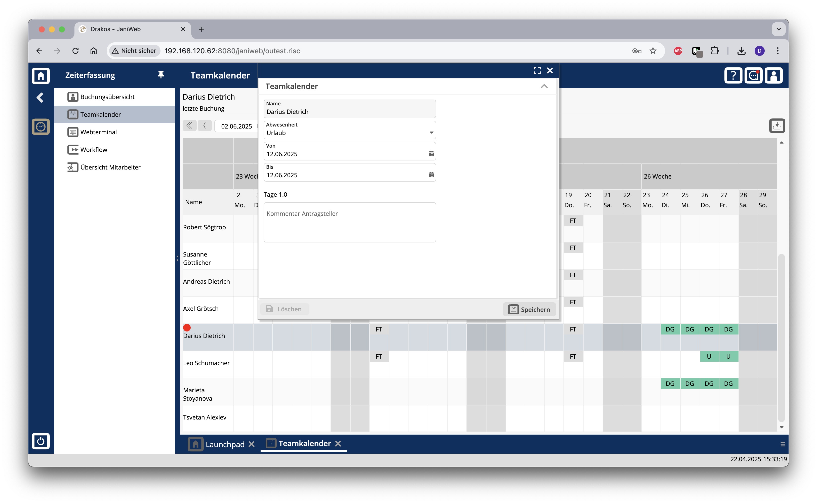Click the power logout icon
Screen dimensions: 817x504
click(x=40, y=441)
